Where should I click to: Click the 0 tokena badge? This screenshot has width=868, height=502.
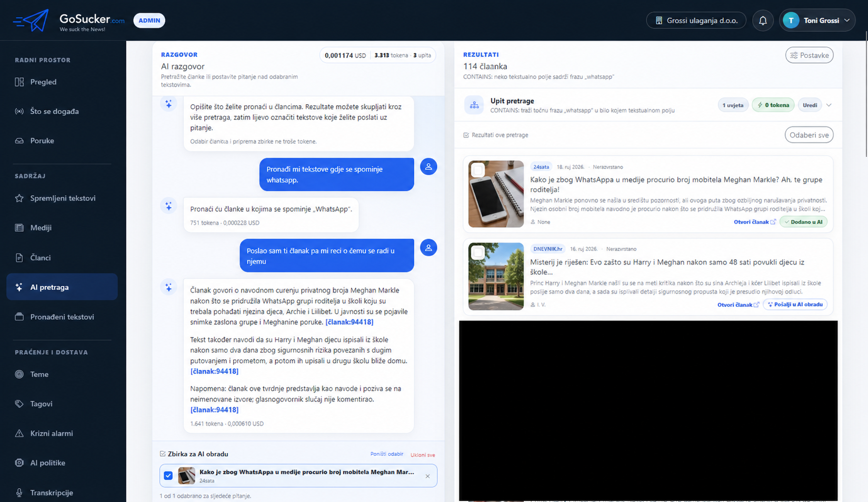[773, 105]
